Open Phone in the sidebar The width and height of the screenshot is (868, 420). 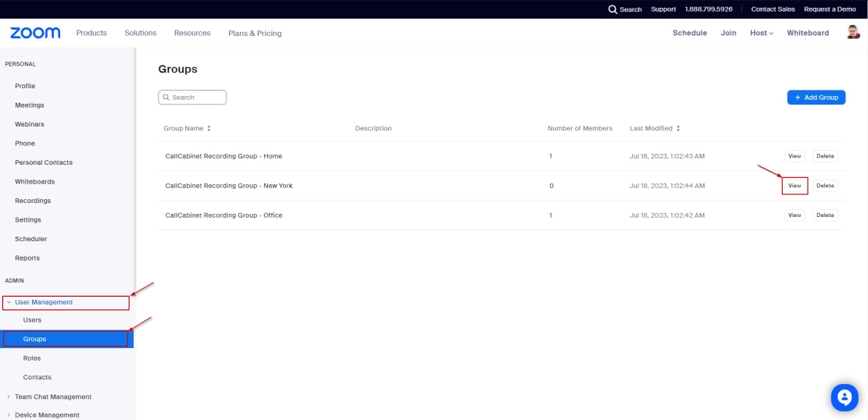click(x=25, y=144)
